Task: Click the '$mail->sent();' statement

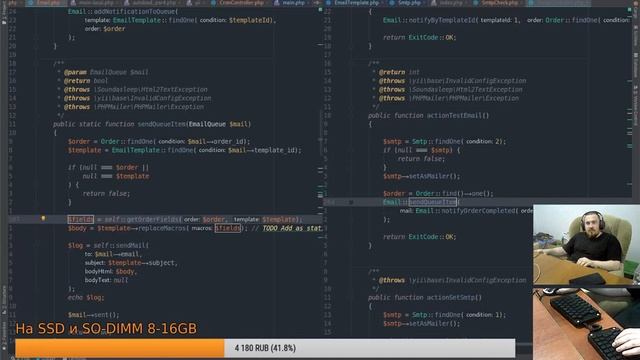Action: click(93, 315)
